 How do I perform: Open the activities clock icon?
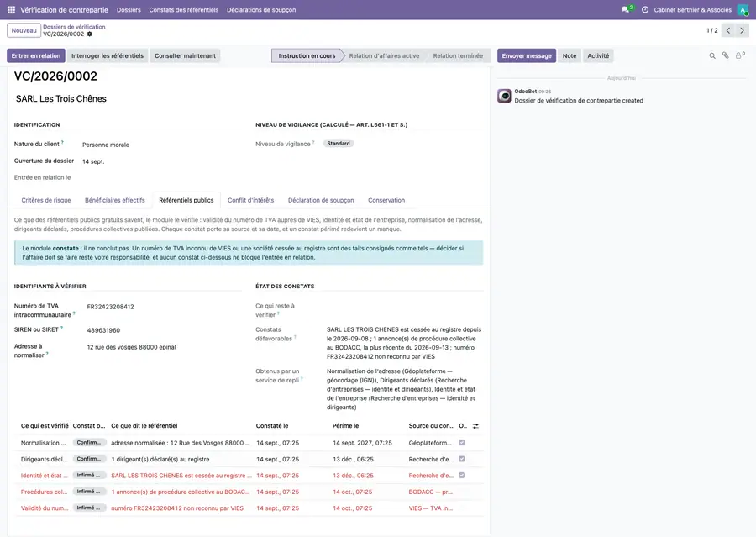pyautogui.click(x=645, y=9)
